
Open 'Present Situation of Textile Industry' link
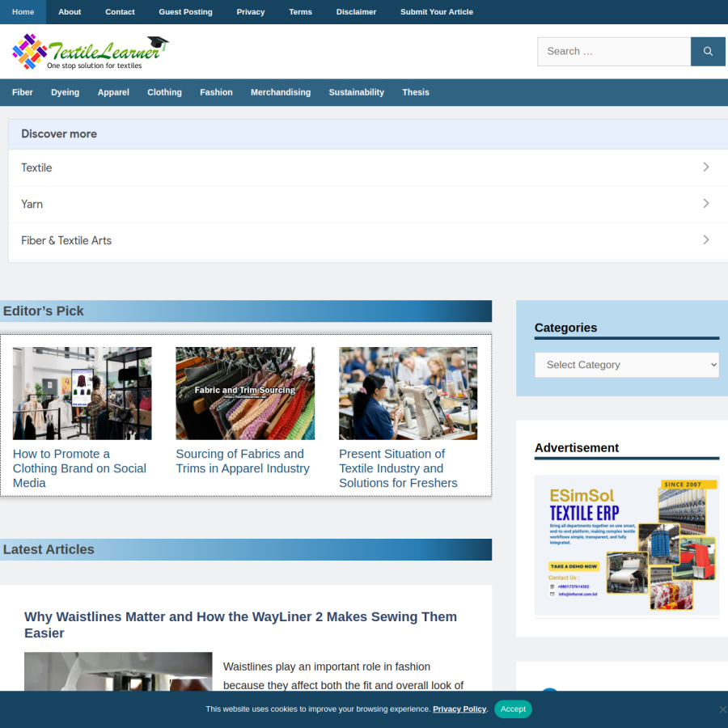(398, 468)
